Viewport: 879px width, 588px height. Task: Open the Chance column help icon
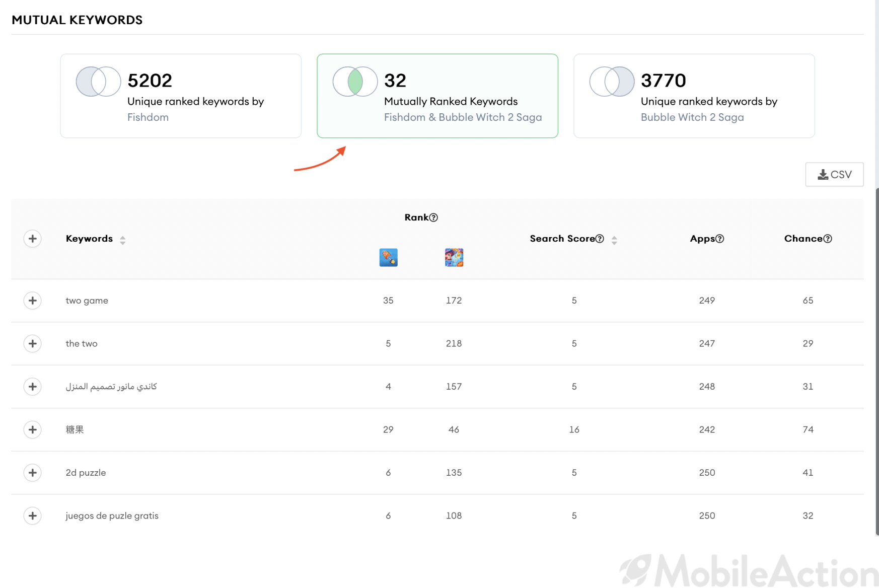tap(828, 239)
